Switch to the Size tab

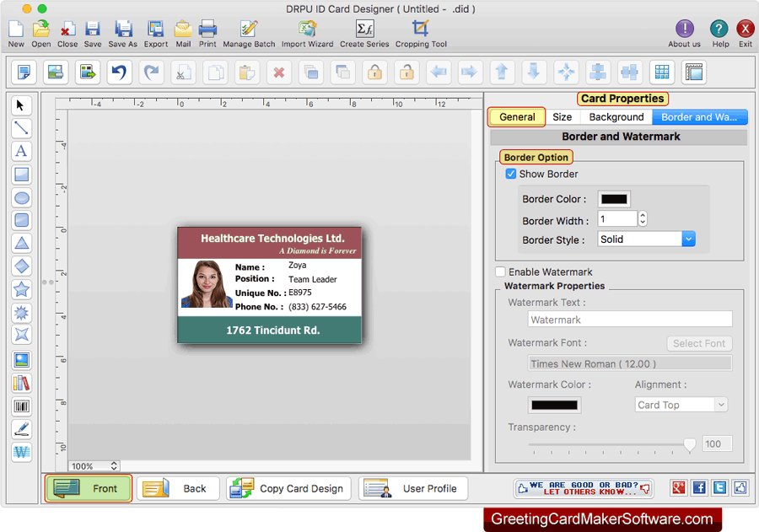click(563, 116)
